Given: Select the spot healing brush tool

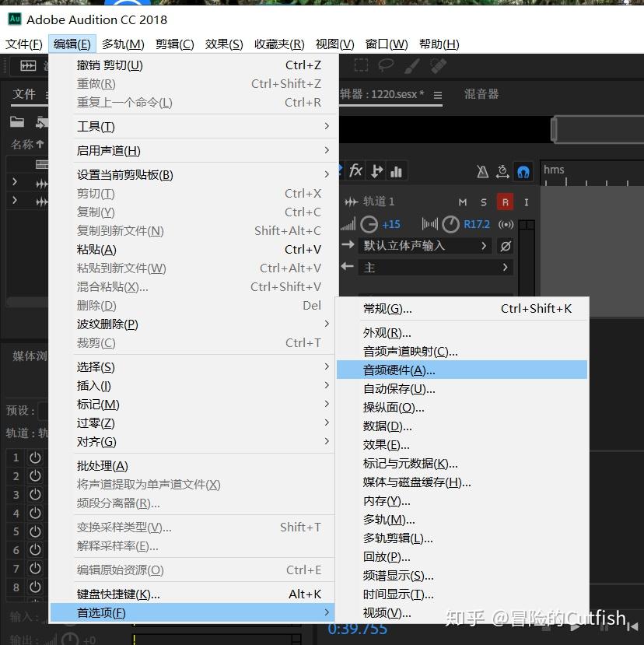Looking at the screenshot, I should click(x=439, y=65).
